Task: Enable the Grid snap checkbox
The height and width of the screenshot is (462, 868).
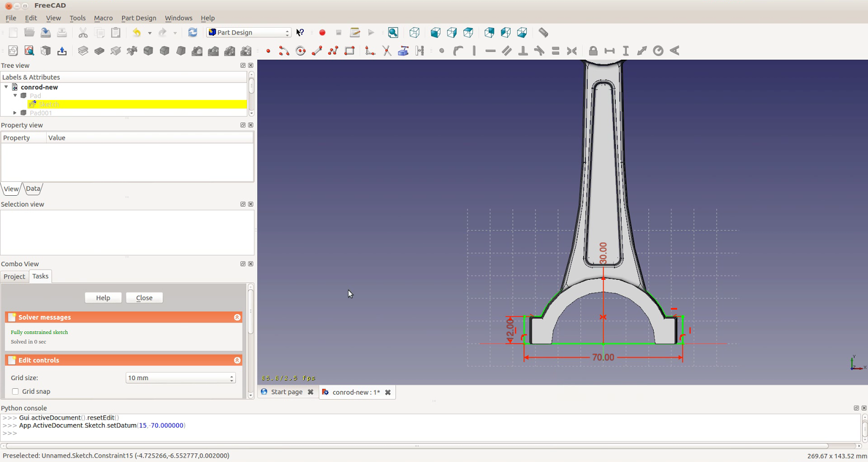Action: click(15, 392)
